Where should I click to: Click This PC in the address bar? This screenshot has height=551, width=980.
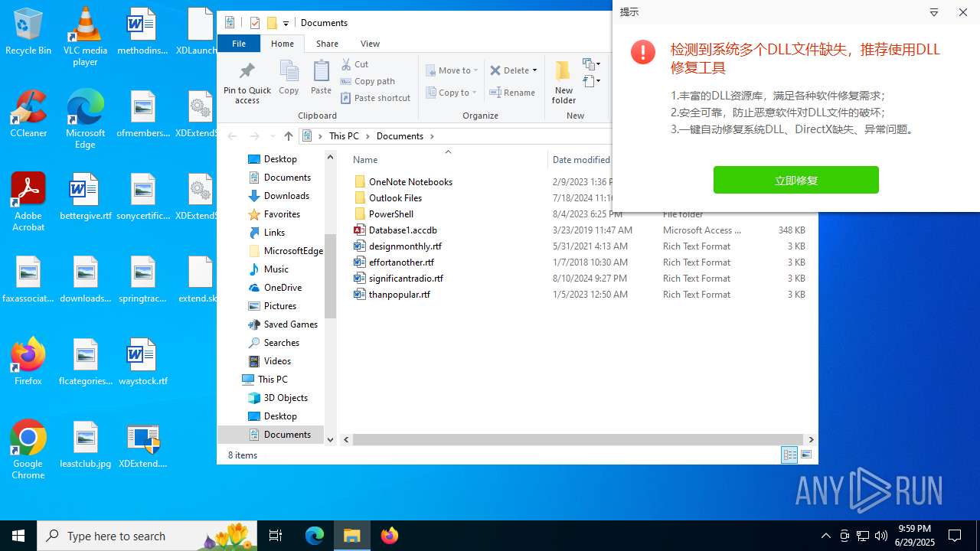tap(344, 136)
